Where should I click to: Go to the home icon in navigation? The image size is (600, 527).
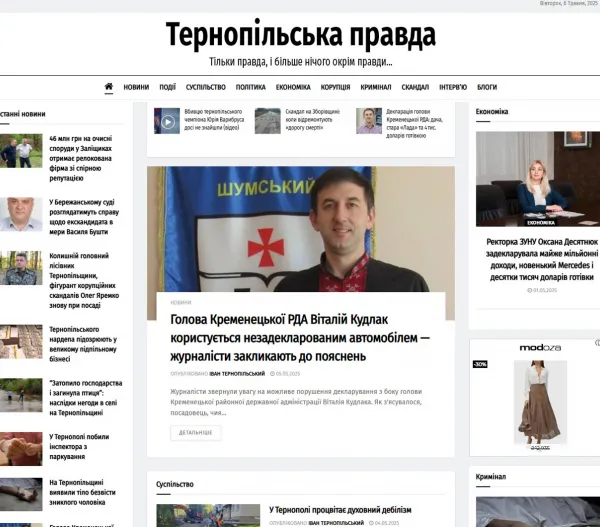[x=109, y=86]
